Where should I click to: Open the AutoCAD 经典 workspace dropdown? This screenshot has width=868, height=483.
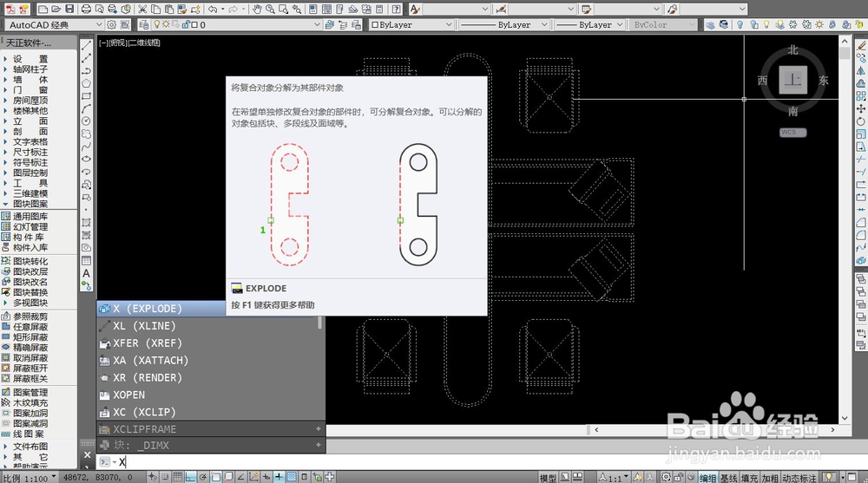tap(99, 25)
